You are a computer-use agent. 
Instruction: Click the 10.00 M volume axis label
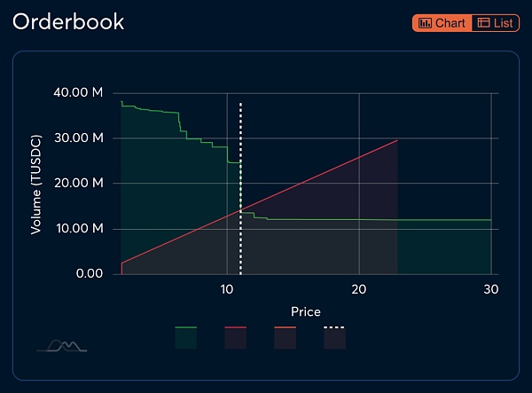coord(80,229)
